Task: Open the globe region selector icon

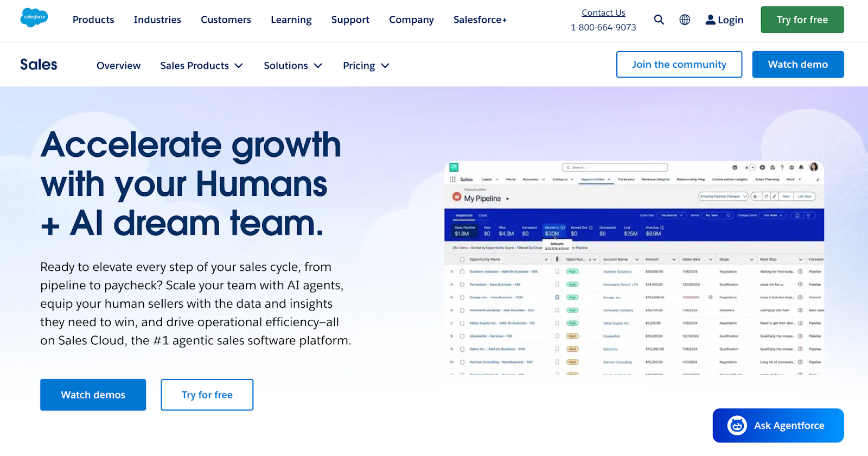Action: 685,20
